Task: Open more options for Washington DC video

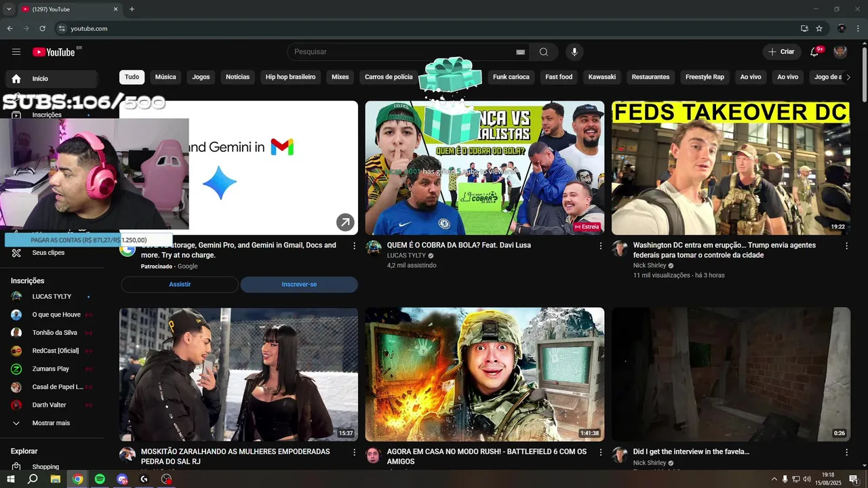Action: 846,246
